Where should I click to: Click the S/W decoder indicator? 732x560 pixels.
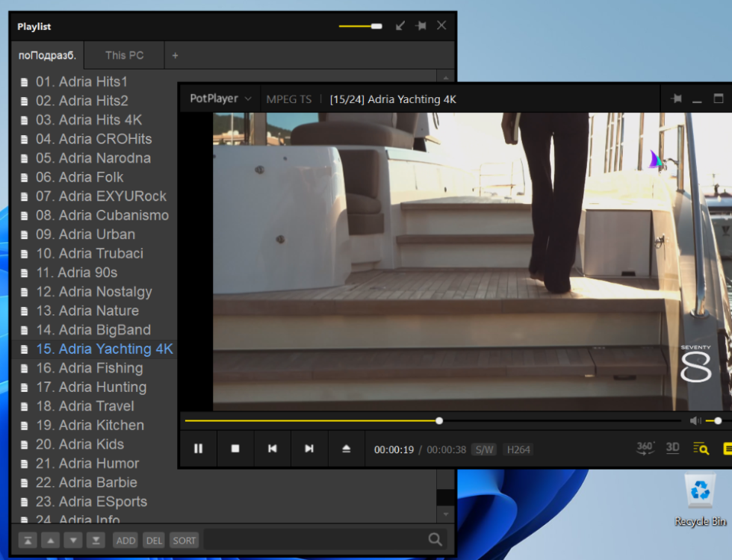pos(484,449)
